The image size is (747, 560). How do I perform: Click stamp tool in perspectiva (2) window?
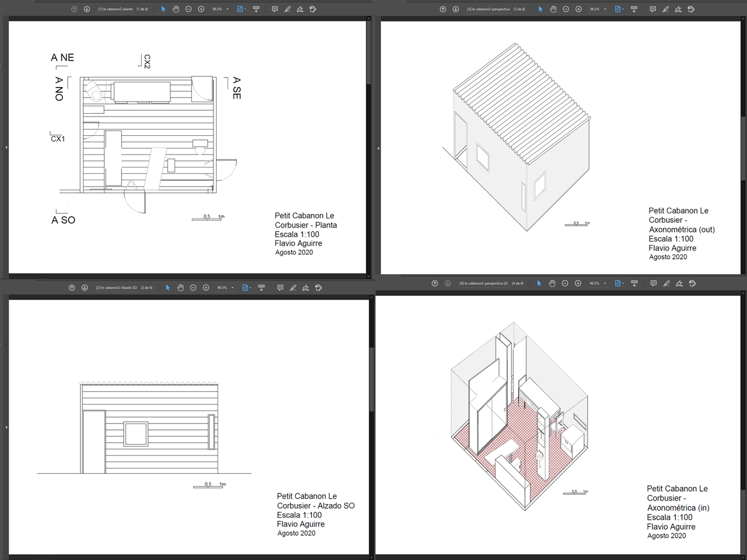[x=692, y=283]
